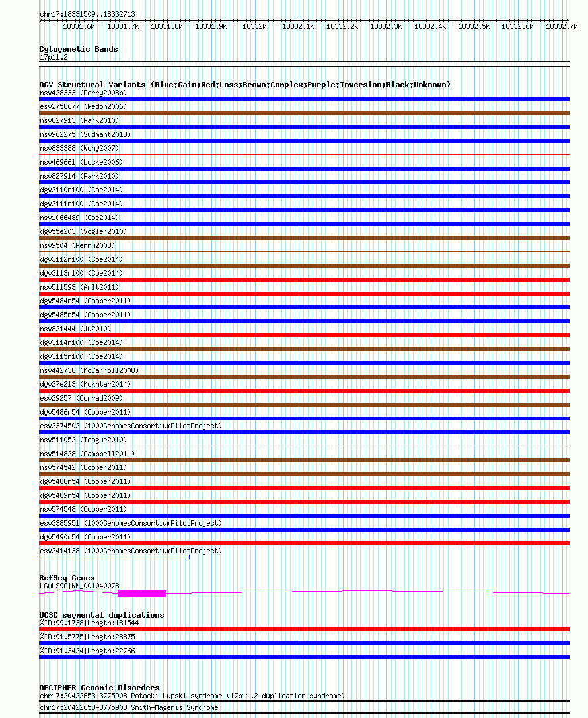Select dgv5489n54 (Cooper2011) label

pyautogui.click(x=85, y=495)
